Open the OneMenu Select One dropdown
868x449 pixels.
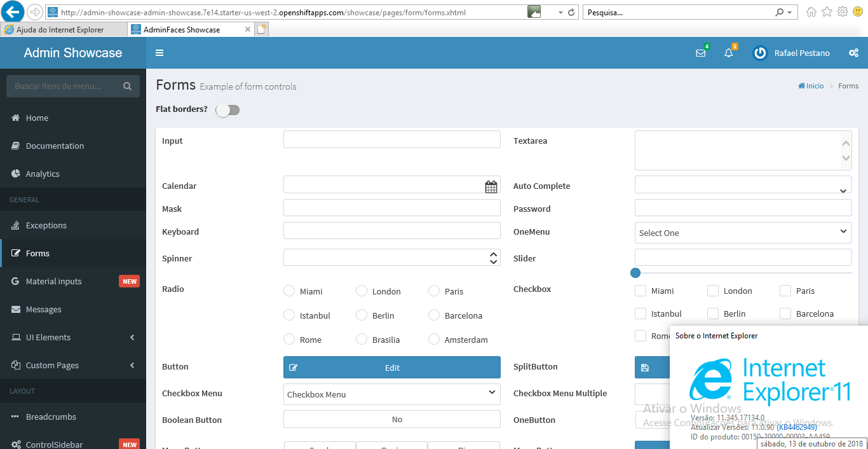click(x=742, y=232)
